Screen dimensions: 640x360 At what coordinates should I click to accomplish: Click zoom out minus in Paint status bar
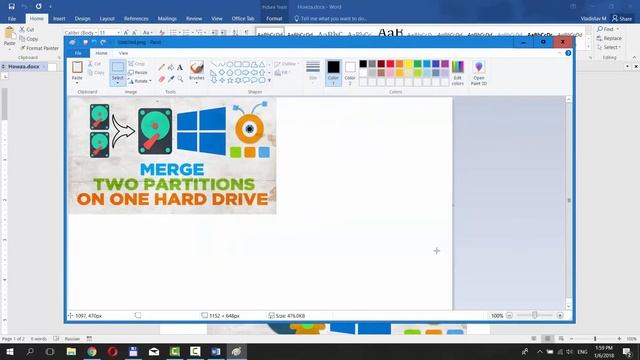[509, 316]
